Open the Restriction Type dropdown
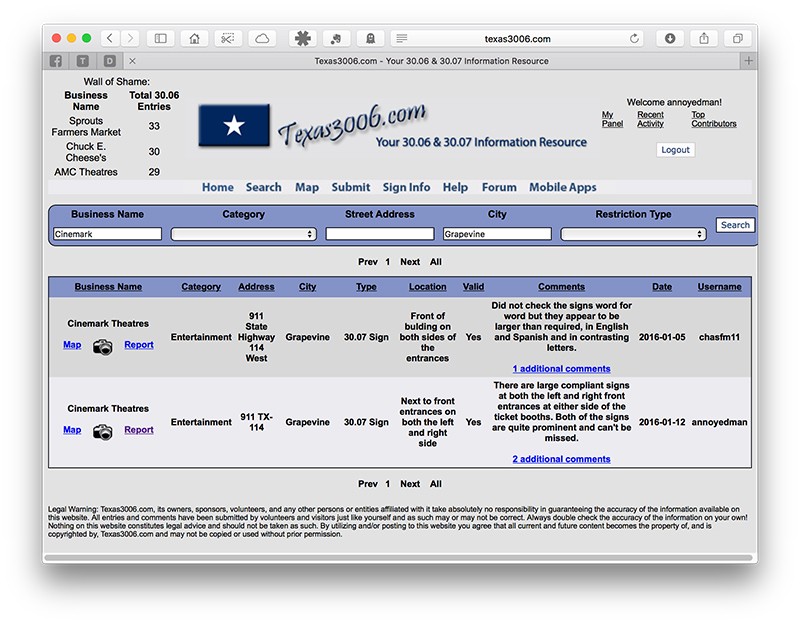Screen dimensions: 800x624 tap(633, 234)
